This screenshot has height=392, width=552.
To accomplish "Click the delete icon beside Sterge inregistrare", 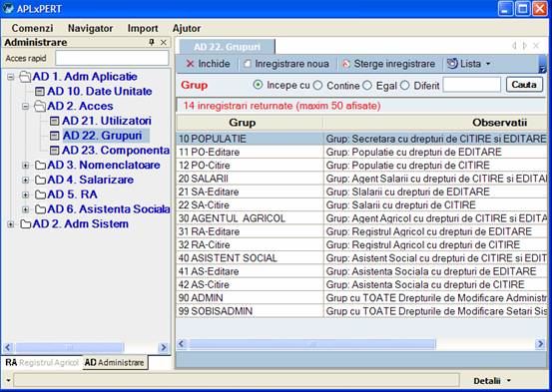I will 346,64.
